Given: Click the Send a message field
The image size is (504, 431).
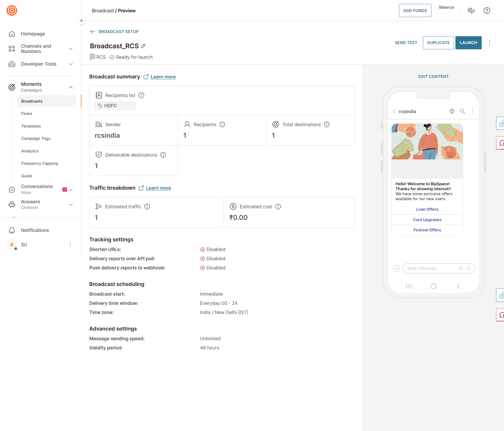Looking at the screenshot, I should click(x=430, y=268).
